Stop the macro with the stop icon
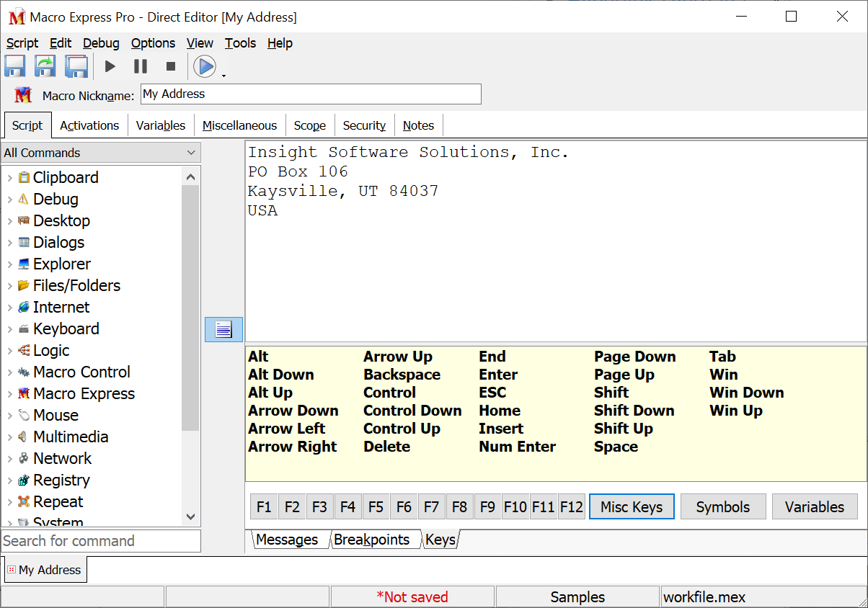The height and width of the screenshot is (608, 868). click(x=171, y=66)
